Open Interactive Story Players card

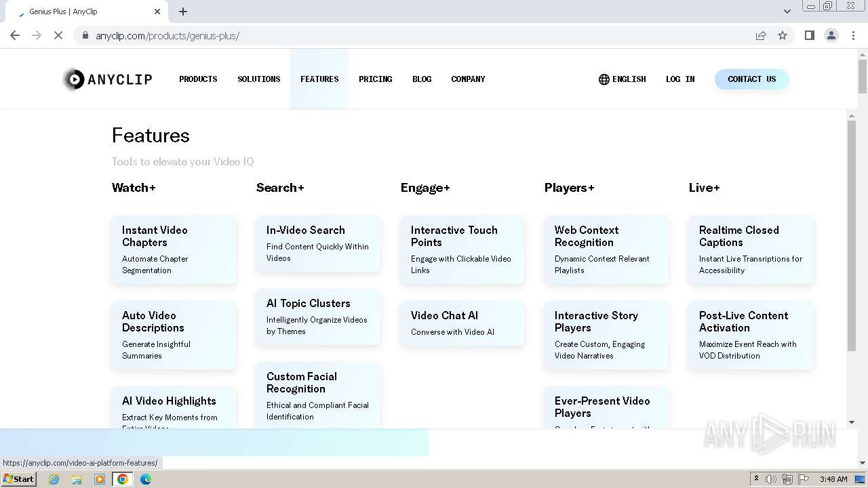[606, 335]
